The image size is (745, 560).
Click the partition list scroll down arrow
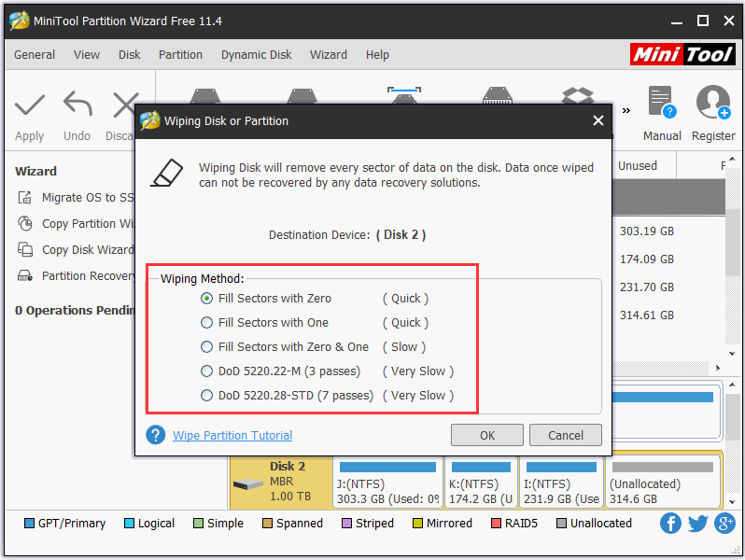click(732, 354)
